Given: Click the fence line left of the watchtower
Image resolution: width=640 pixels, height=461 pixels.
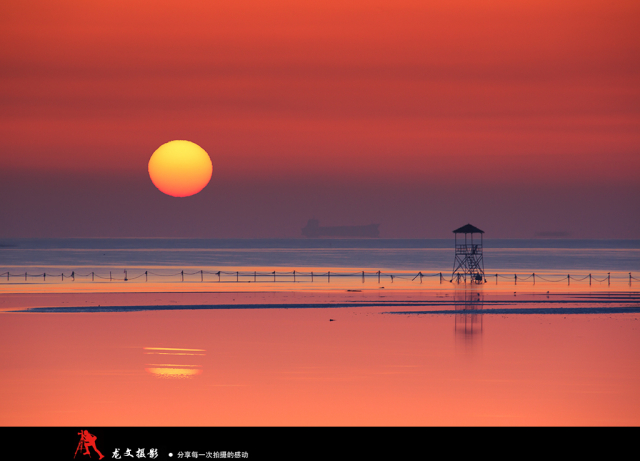Looking at the screenshot, I should pos(250,275).
